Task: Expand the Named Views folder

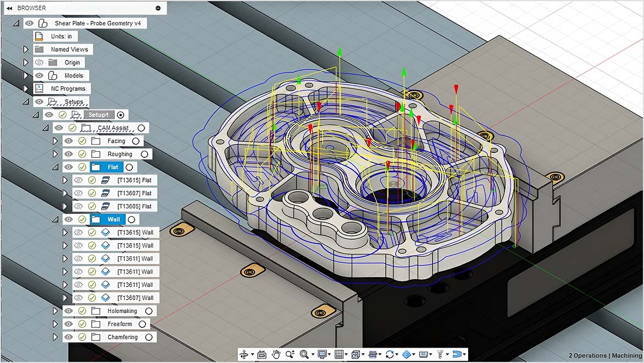Action: pyautogui.click(x=26, y=50)
